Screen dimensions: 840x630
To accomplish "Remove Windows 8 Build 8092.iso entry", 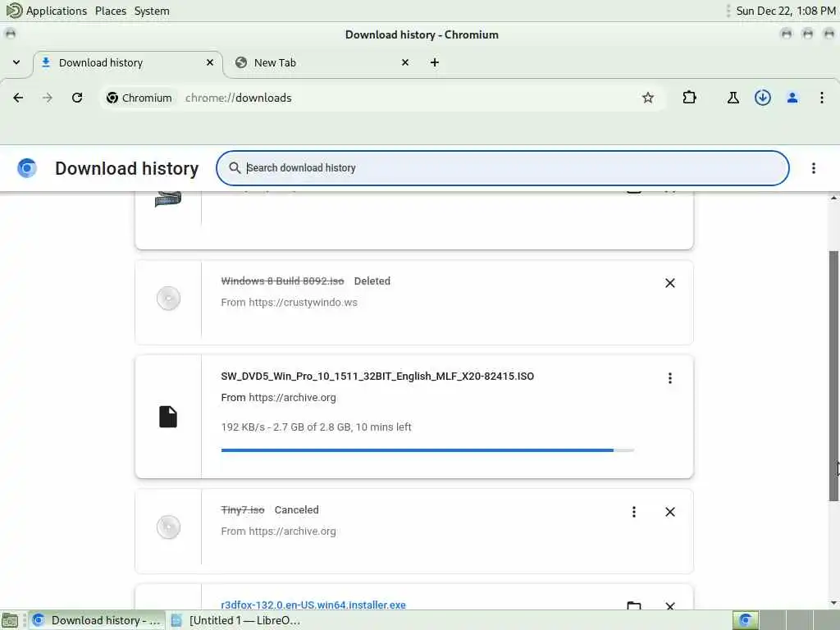I will click(669, 283).
